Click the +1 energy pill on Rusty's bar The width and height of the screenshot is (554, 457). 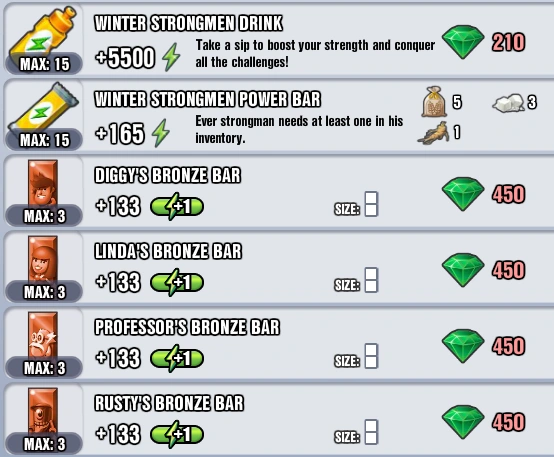coord(177,435)
